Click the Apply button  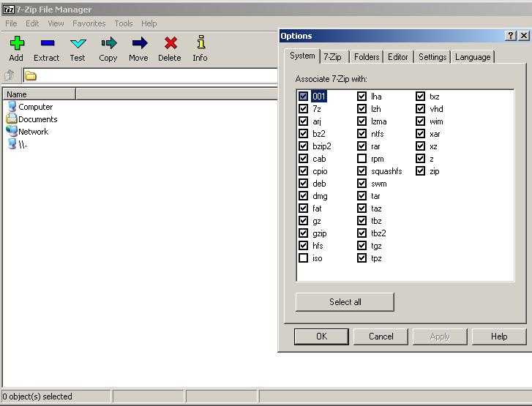440,337
